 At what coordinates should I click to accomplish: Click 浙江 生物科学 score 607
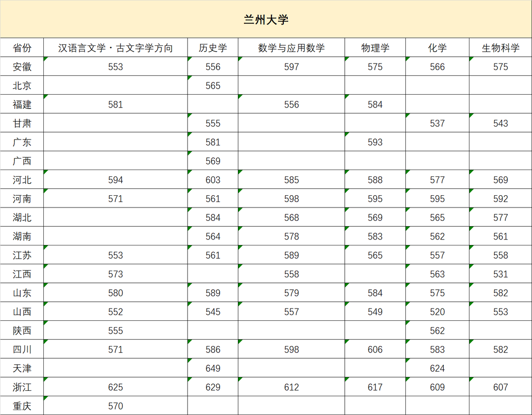point(500,387)
